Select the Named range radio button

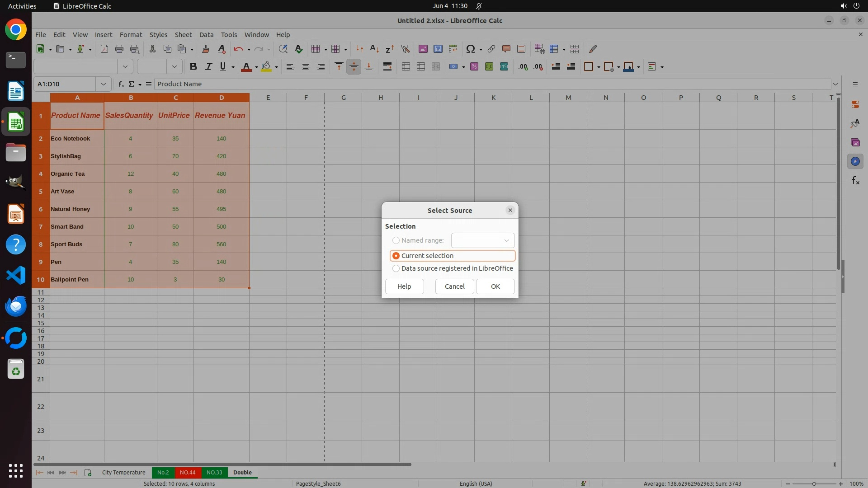[396, 240]
